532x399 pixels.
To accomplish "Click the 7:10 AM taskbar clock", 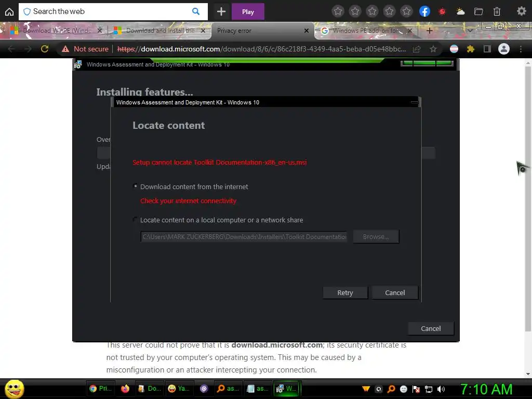I will pyautogui.click(x=486, y=389).
